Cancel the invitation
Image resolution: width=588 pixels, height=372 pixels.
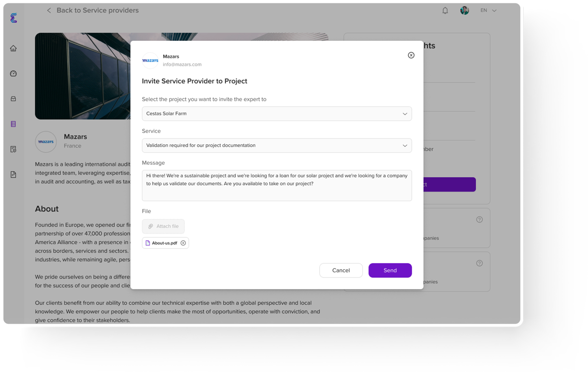[x=341, y=270]
